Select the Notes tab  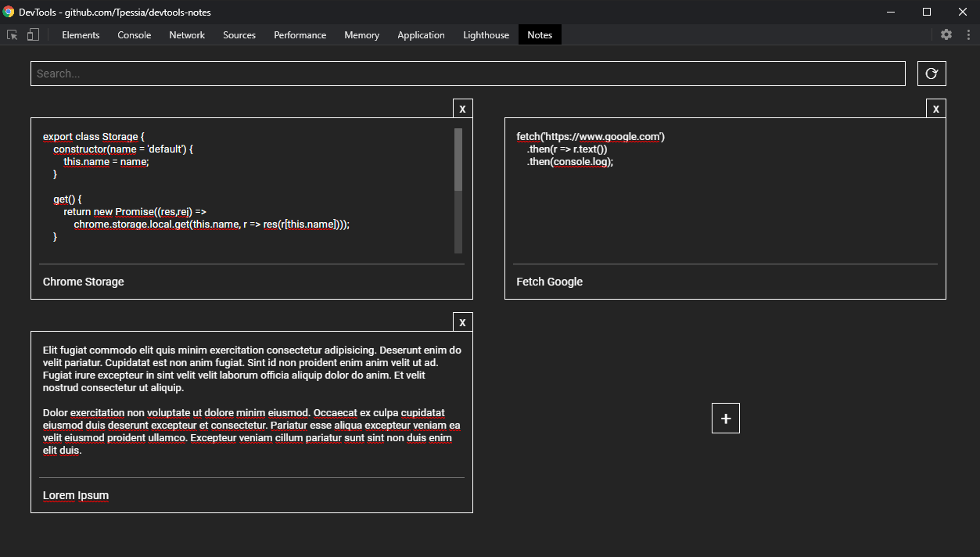(540, 35)
